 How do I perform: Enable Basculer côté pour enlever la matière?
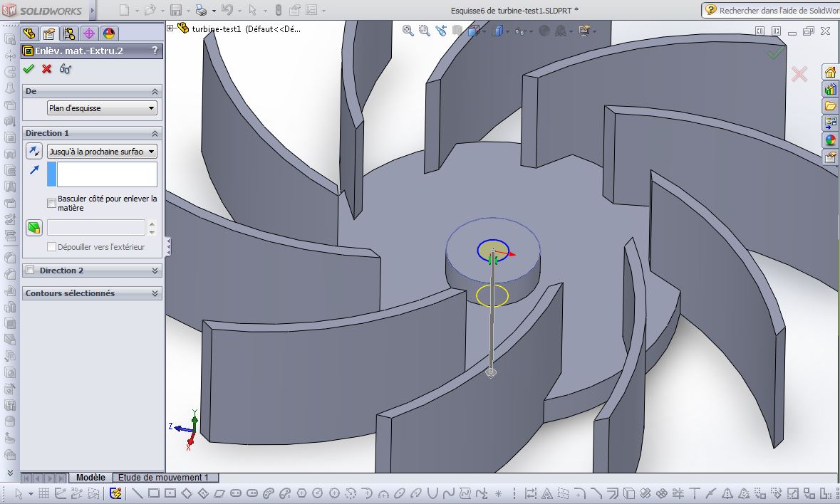coord(51,202)
